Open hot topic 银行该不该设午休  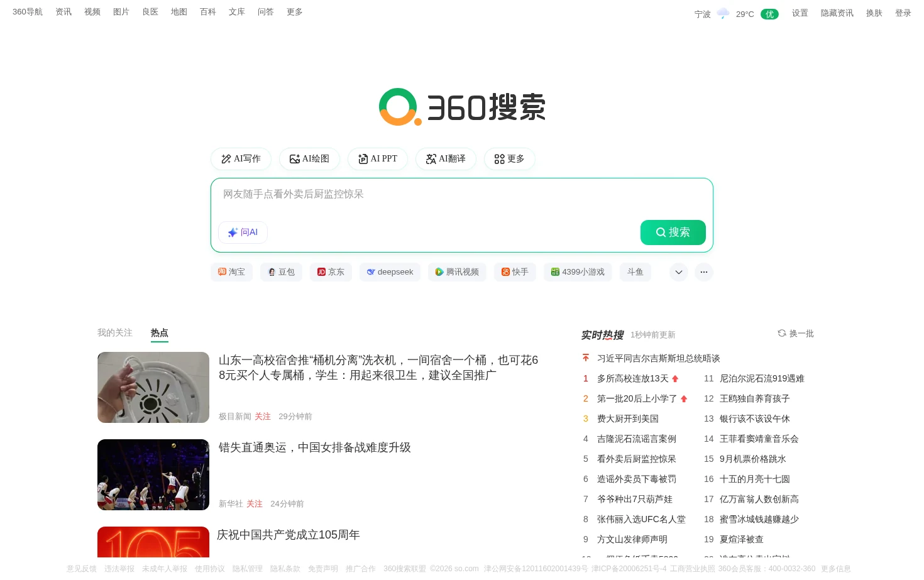click(x=755, y=419)
